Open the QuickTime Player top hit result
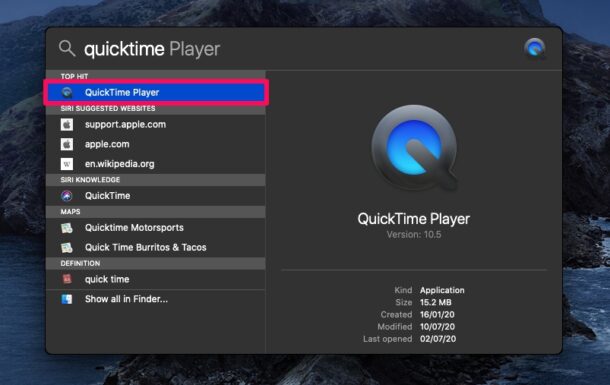 pyautogui.click(x=156, y=93)
